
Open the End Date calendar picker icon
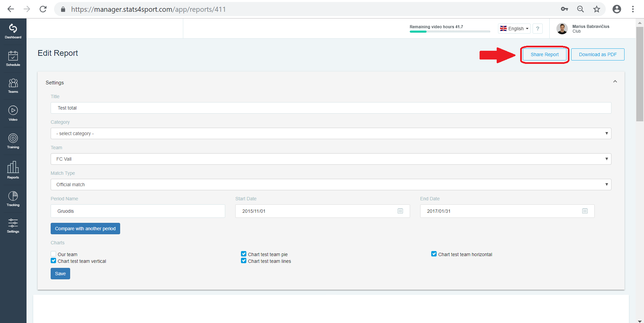coord(585,211)
